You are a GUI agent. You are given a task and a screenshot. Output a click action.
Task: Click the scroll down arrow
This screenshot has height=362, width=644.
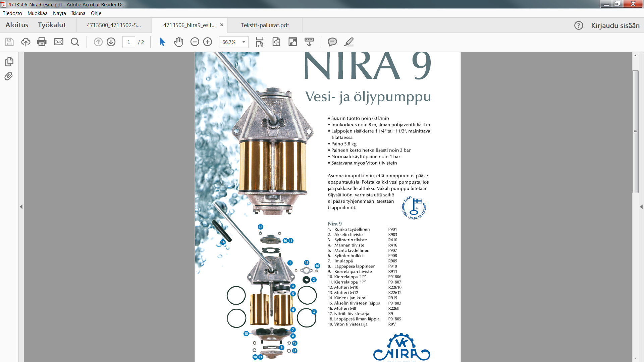[x=635, y=359]
